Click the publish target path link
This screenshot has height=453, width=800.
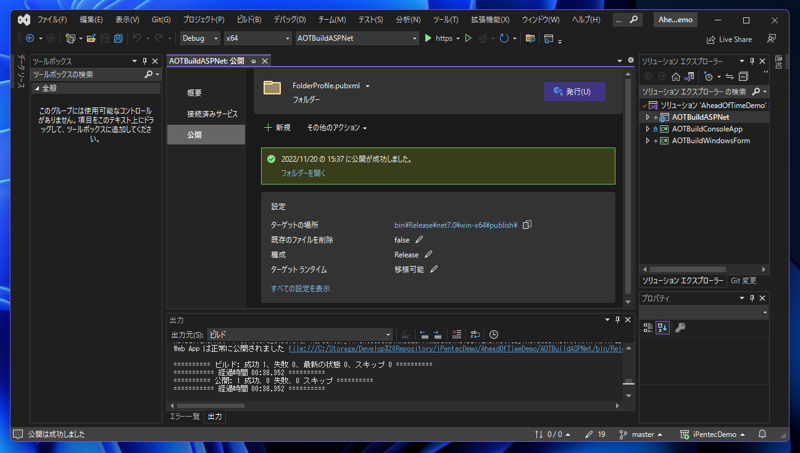pyautogui.click(x=456, y=225)
